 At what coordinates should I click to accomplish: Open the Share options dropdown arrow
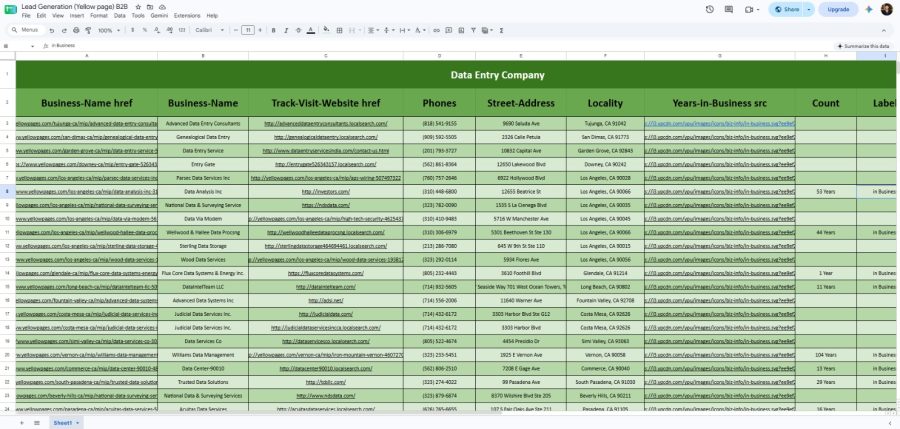tap(809, 9)
